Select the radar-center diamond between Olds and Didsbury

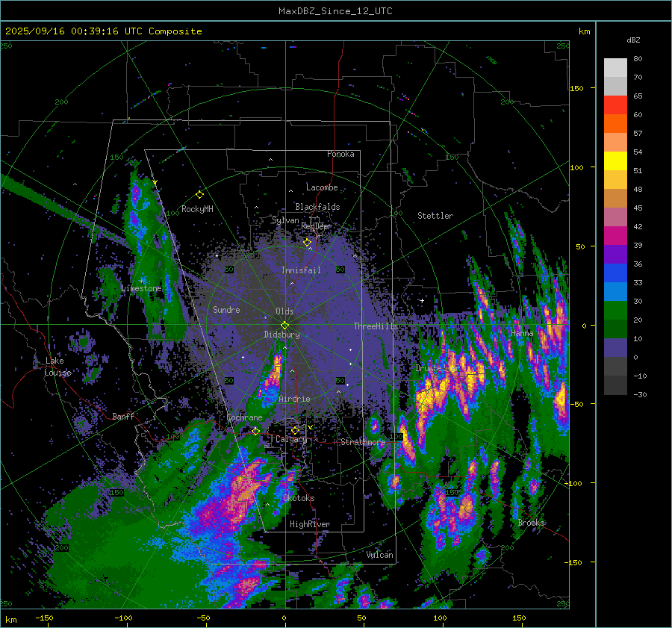[x=284, y=326]
